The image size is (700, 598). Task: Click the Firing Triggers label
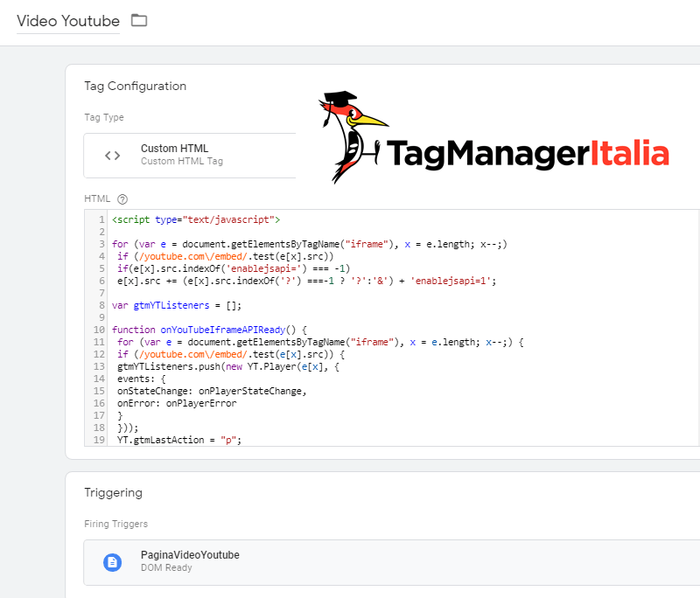[116, 524]
